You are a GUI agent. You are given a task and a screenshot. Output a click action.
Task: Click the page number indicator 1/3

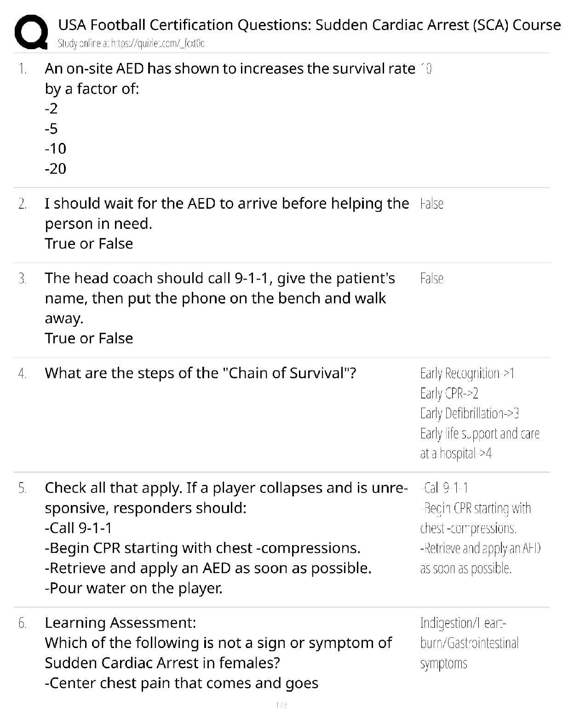point(281,705)
